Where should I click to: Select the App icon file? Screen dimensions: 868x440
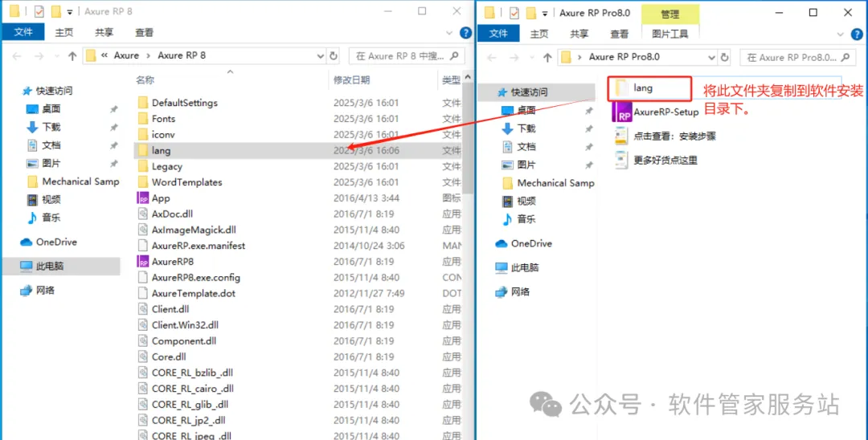tap(143, 198)
